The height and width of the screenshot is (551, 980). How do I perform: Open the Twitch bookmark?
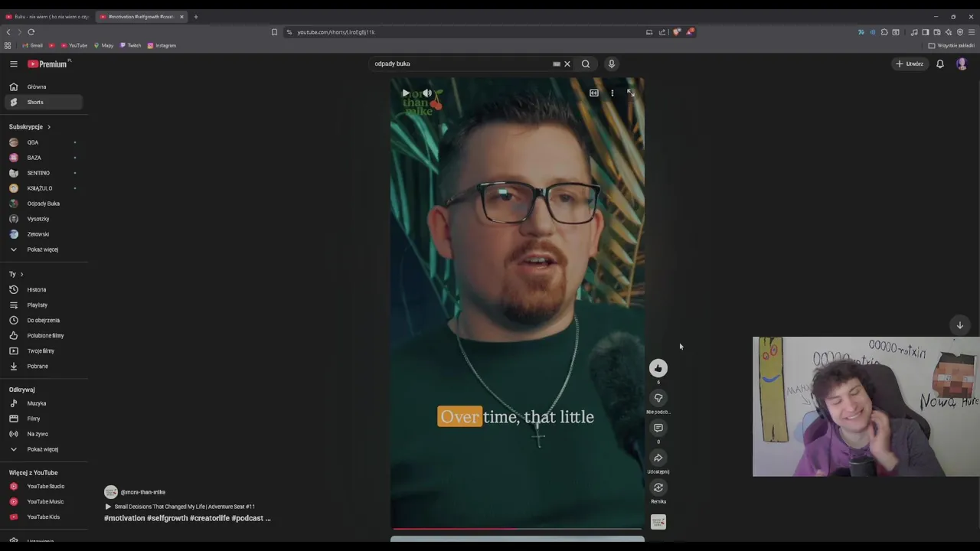click(131, 46)
